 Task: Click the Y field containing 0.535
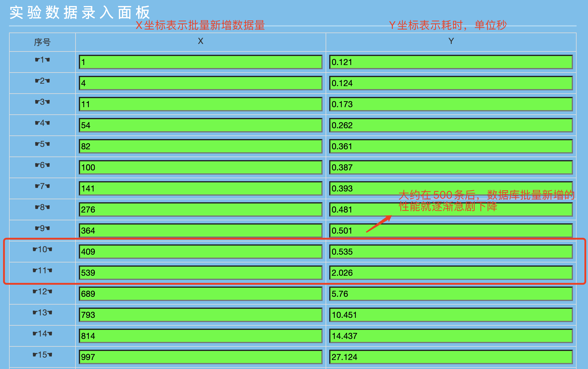coord(451,252)
